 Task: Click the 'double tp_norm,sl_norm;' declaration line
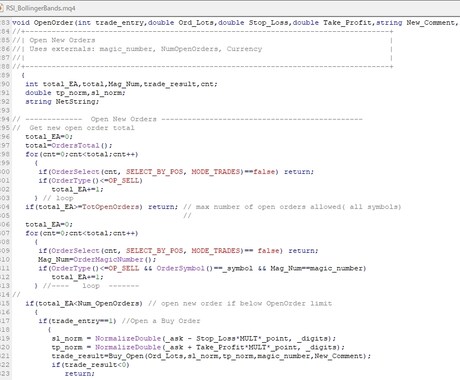pos(75,93)
